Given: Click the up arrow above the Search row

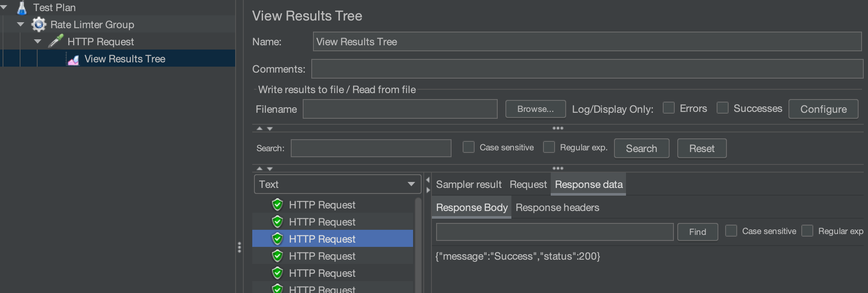Looking at the screenshot, I should pos(259,129).
